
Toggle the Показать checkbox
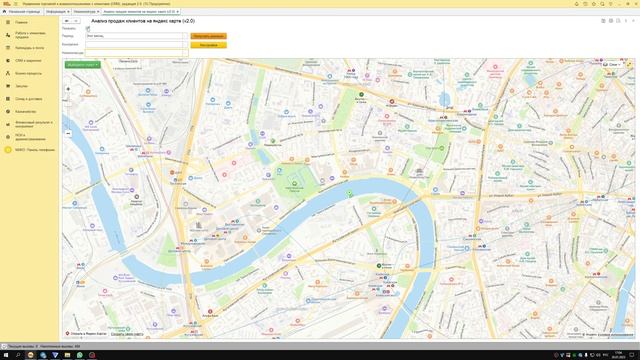pyautogui.click(x=88, y=29)
